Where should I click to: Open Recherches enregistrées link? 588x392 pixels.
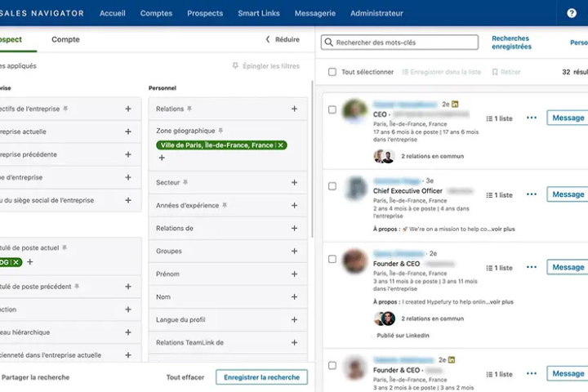click(x=511, y=42)
